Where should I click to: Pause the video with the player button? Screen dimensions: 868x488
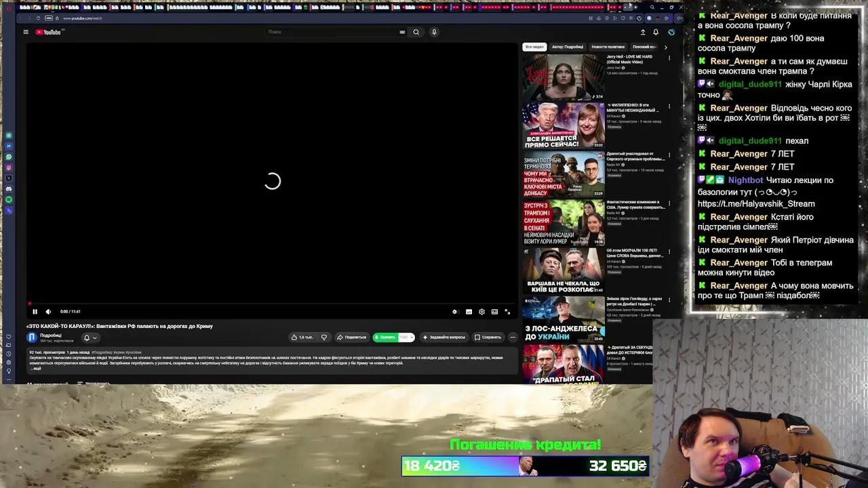pos(35,312)
